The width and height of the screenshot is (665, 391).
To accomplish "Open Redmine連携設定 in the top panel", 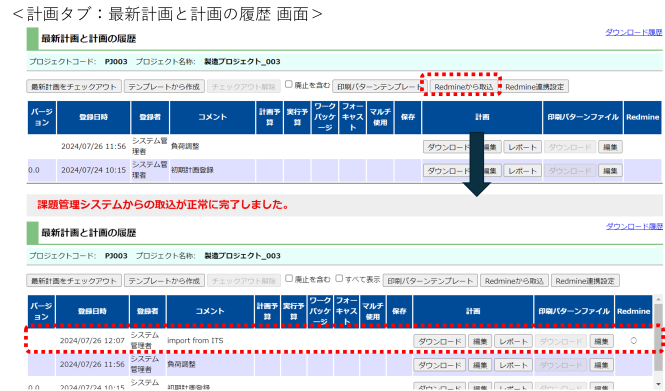I will click(534, 87).
